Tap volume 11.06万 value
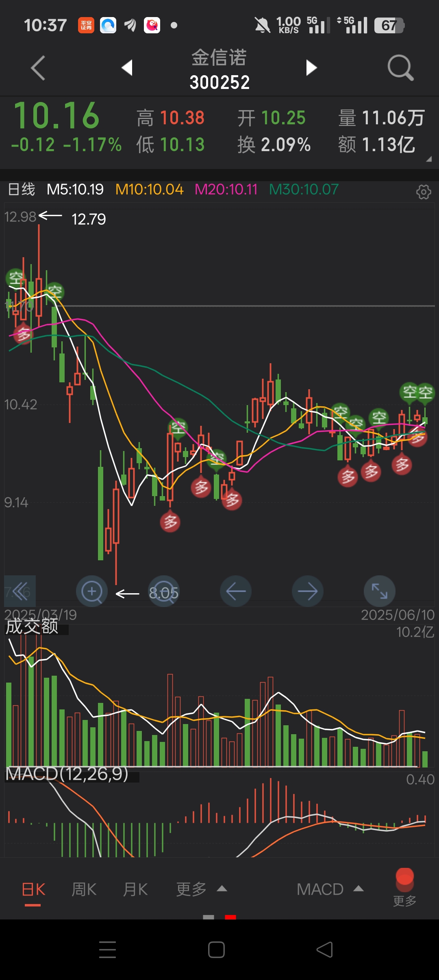Viewport: 439px width, 980px height. pos(393,118)
